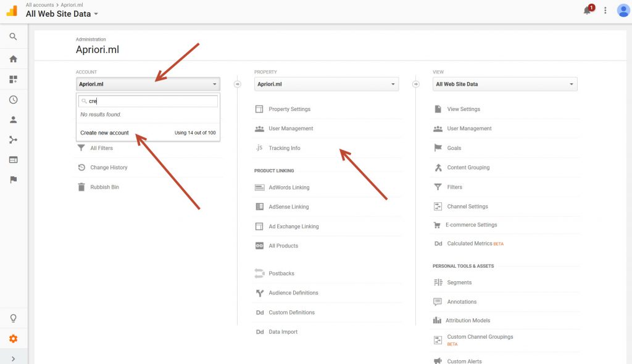Click the account search input field

[x=151, y=101]
